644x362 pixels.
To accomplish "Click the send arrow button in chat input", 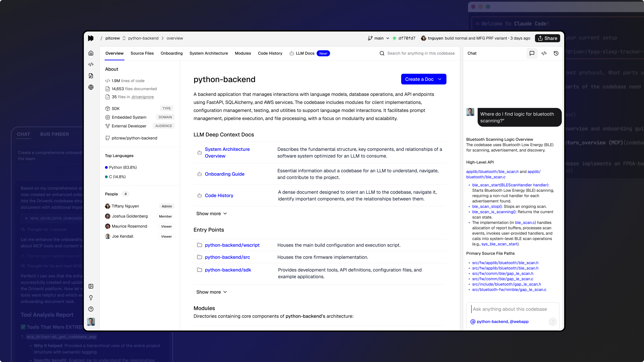I will 552,322.
